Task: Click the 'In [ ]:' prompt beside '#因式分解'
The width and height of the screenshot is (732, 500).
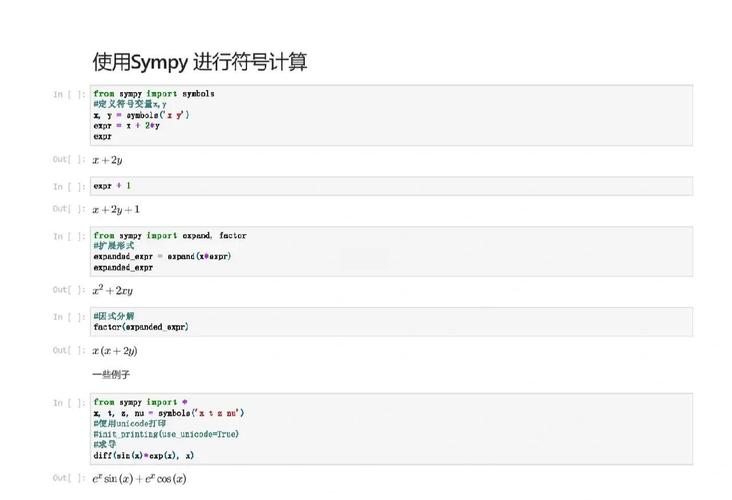Action: click(x=69, y=317)
